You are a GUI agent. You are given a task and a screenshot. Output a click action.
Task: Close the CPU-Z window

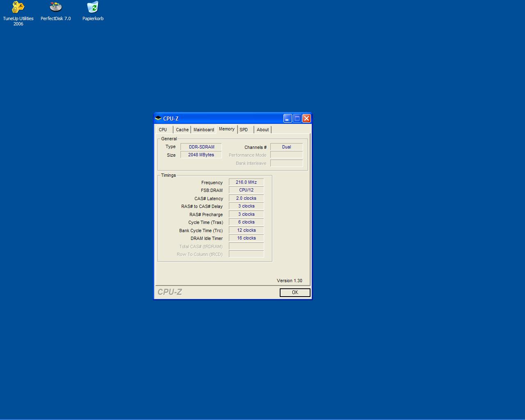click(x=306, y=119)
